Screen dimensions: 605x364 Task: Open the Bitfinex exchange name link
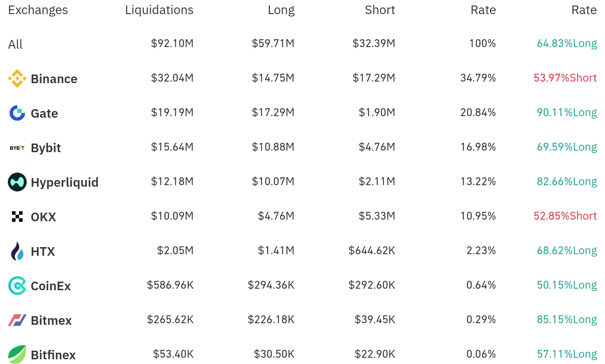(x=53, y=355)
